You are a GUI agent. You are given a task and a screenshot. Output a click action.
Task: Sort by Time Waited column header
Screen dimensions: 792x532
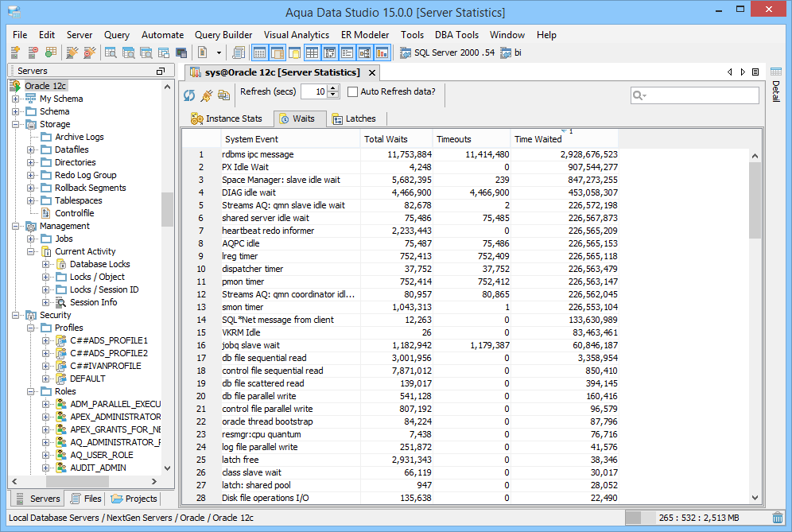pos(565,139)
